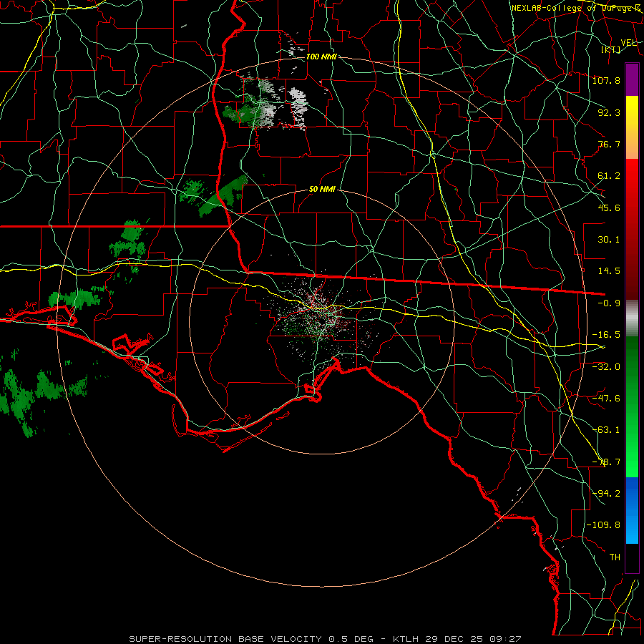
Task: Select the 45.6 value on the velocity scale
Action: click(x=609, y=208)
